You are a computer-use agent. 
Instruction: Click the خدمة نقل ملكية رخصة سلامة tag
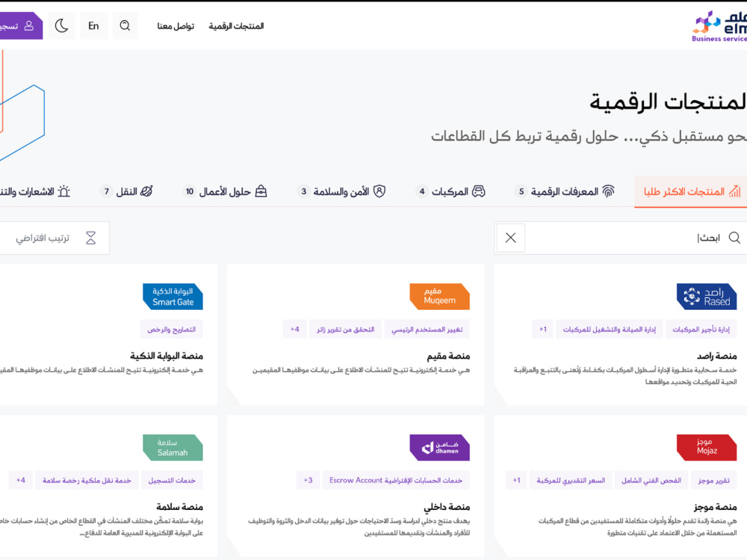click(87, 480)
